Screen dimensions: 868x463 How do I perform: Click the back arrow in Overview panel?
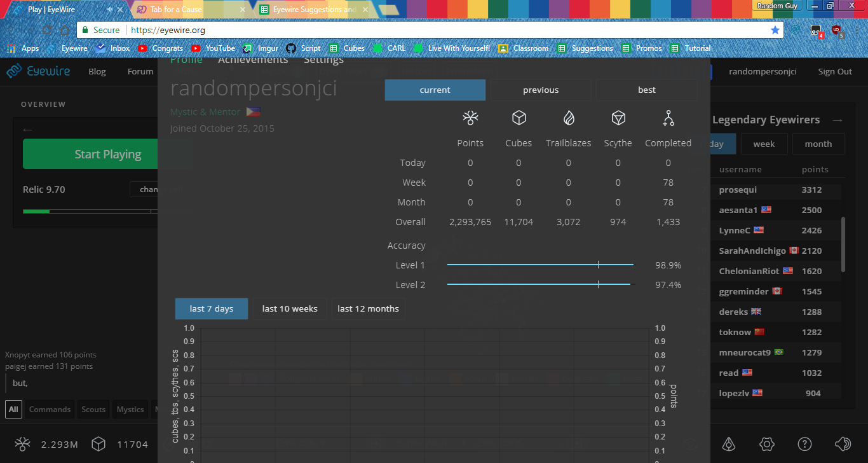tap(27, 130)
